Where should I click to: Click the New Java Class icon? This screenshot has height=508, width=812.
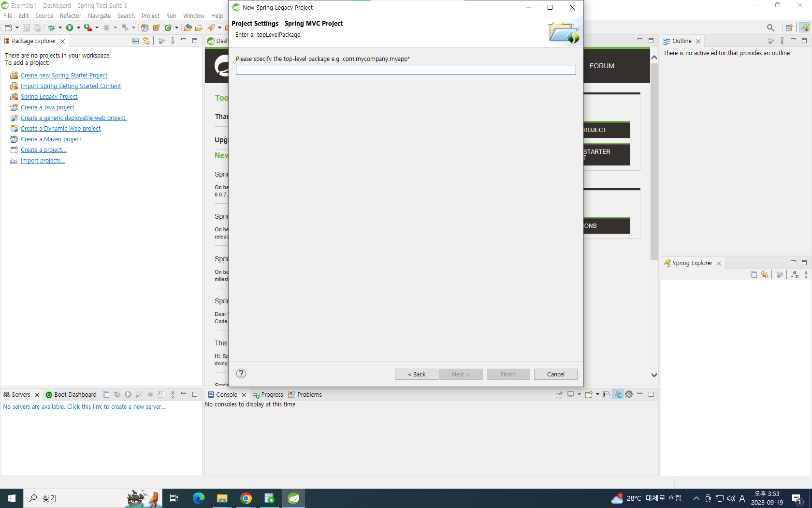168,28
